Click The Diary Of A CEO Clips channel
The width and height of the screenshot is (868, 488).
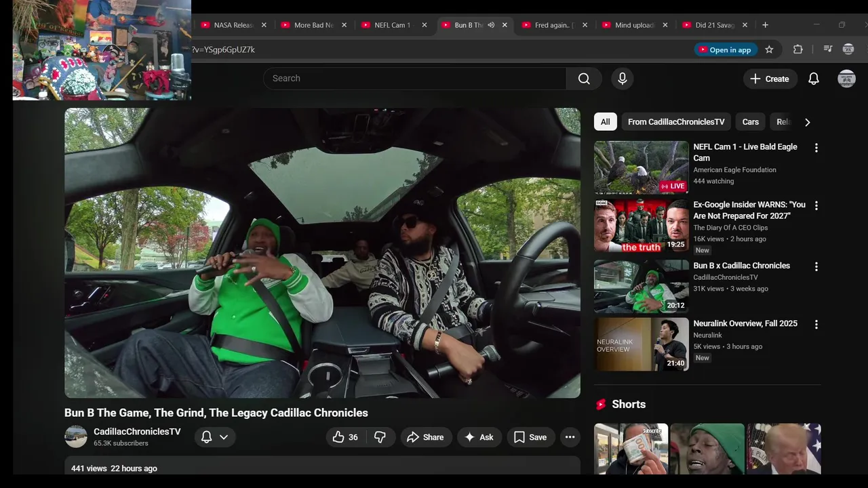[730, 228]
